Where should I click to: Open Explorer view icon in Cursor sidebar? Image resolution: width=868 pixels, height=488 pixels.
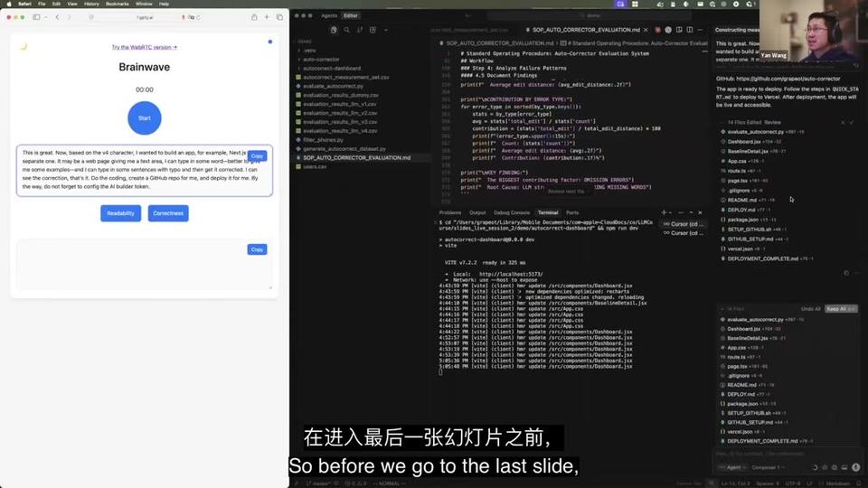pyautogui.click(x=334, y=30)
